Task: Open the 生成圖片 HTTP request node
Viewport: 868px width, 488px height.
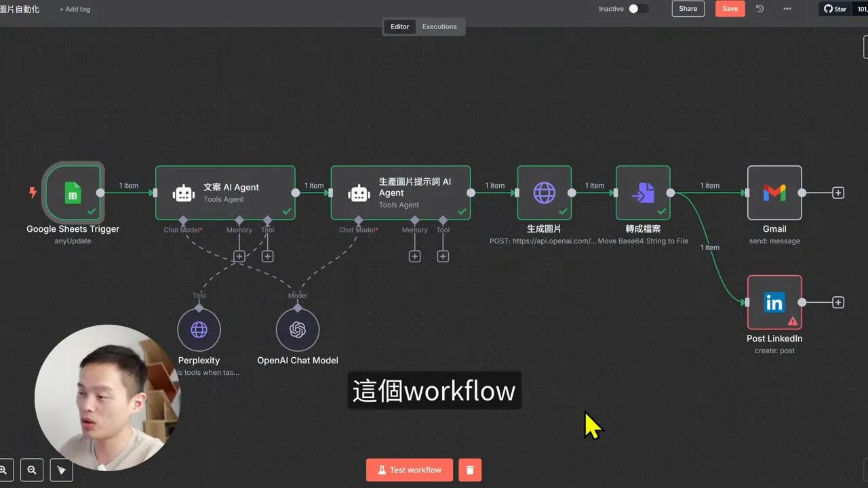Action: [544, 192]
